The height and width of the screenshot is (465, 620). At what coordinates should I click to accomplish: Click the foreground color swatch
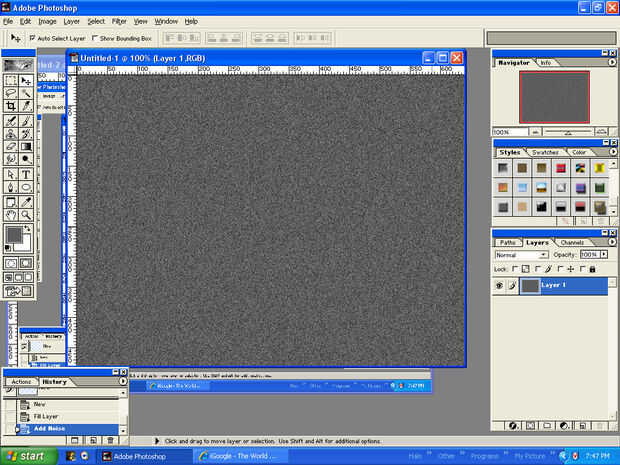(x=14, y=235)
